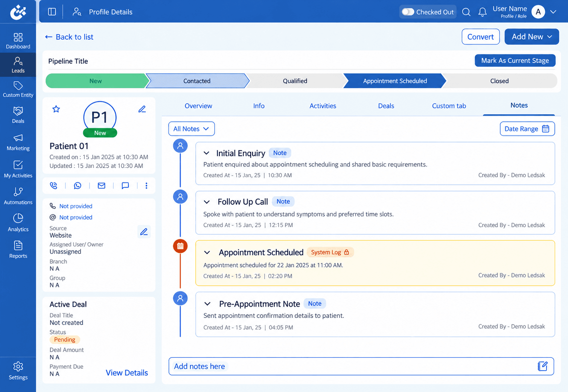This screenshot has height=392, width=568.
Task: Open Automations in sidebar
Action: tap(18, 196)
